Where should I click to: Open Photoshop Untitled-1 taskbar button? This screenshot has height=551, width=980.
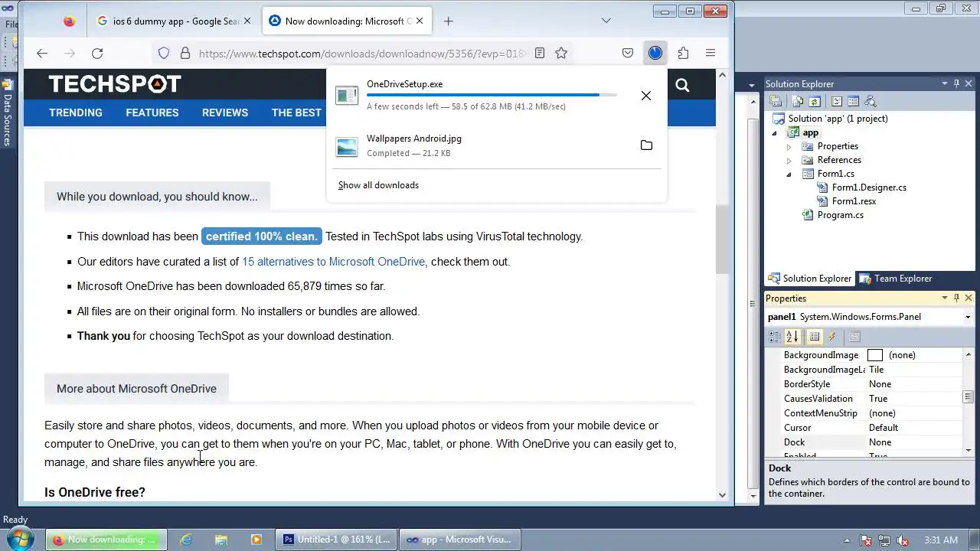coord(336,540)
